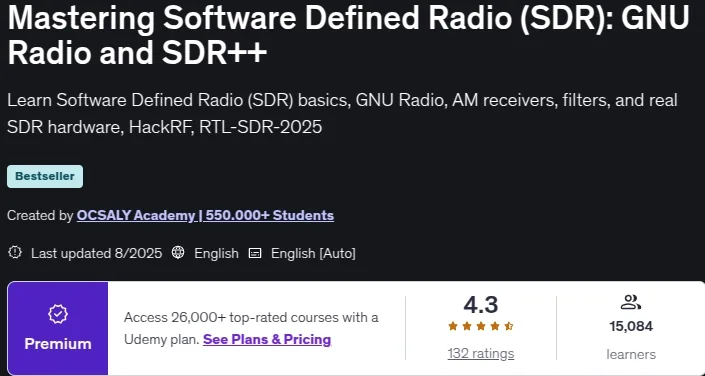Image resolution: width=705 pixels, height=376 pixels.
Task: Click the 15,084 learners count
Action: (631, 327)
